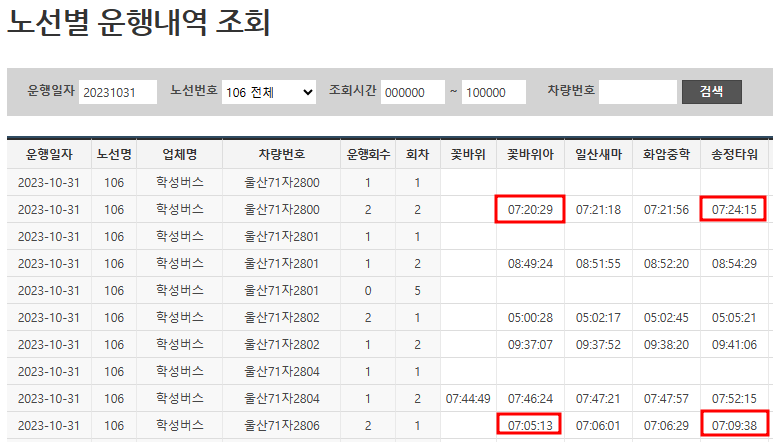Select highlighted 07:09:38 time cell
This screenshot has width=773, height=442.
click(x=734, y=424)
